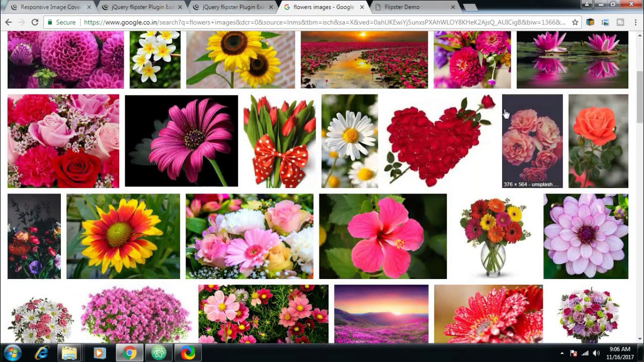Show hidden system tray icons

tap(562, 353)
